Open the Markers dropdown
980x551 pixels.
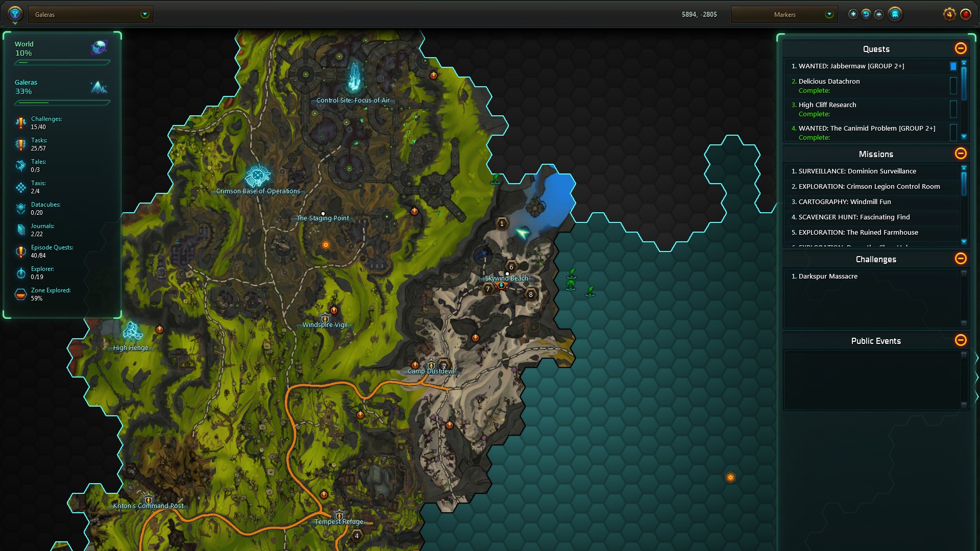[829, 14]
